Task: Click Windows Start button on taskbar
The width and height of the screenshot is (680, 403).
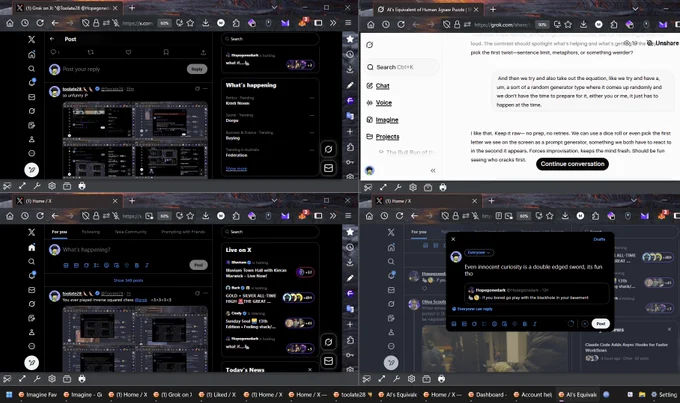Action: [x=9, y=394]
